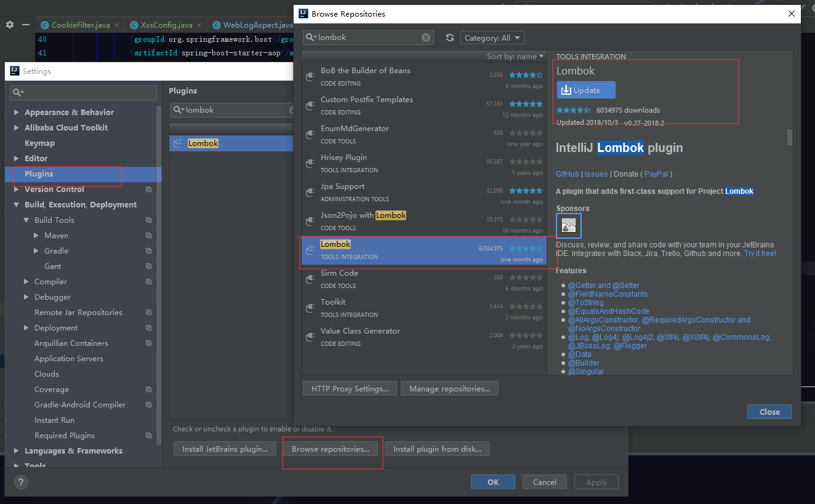Screen dimensions: 815x504
Task: Click the Try it free! link
Action: tap(760, 254)
